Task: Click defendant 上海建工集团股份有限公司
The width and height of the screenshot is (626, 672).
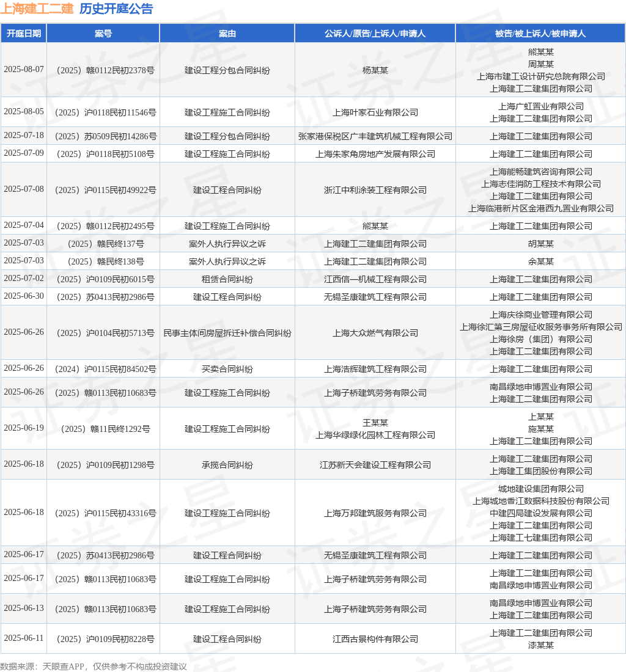Action: pyautogui.click(x=540, y=471)
